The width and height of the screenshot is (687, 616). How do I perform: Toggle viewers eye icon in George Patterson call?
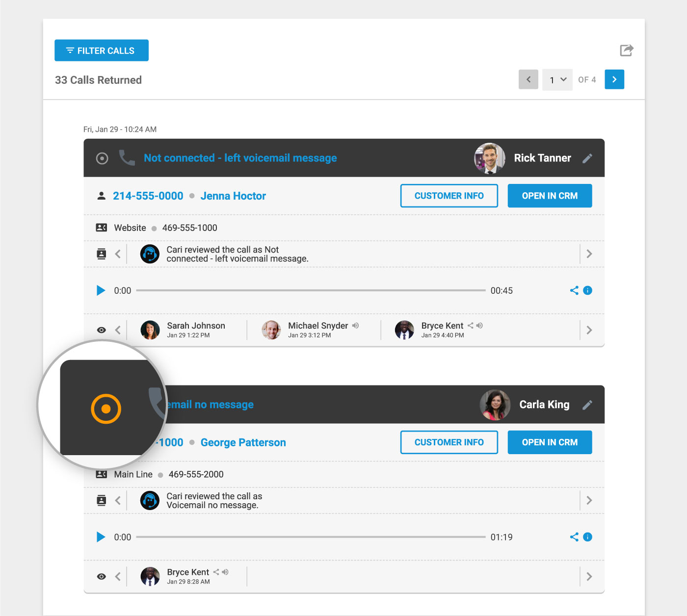[102, 577]
